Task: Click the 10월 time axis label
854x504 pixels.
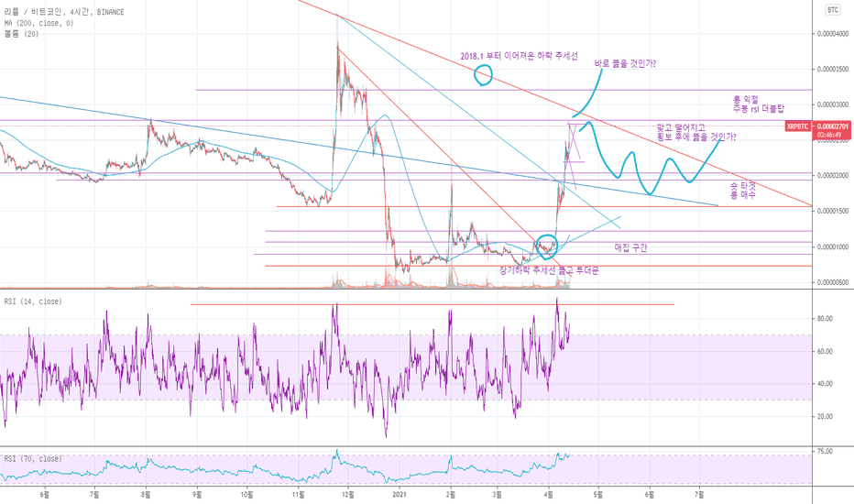Action: 246,495
